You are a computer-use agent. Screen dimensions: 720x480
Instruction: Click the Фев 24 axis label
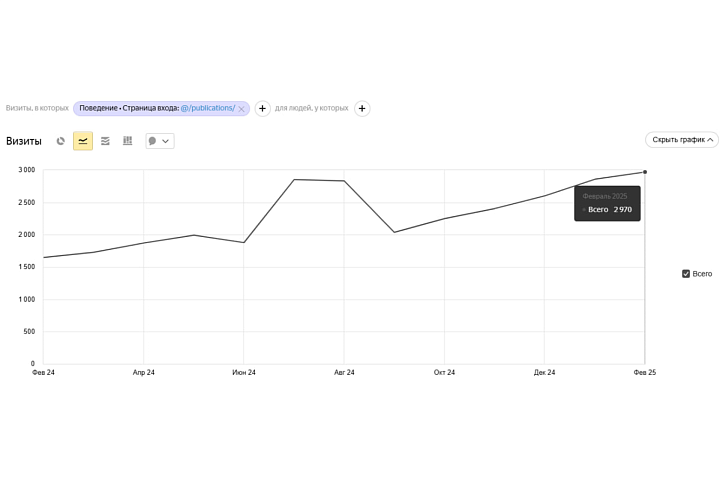tap(43, 373)
